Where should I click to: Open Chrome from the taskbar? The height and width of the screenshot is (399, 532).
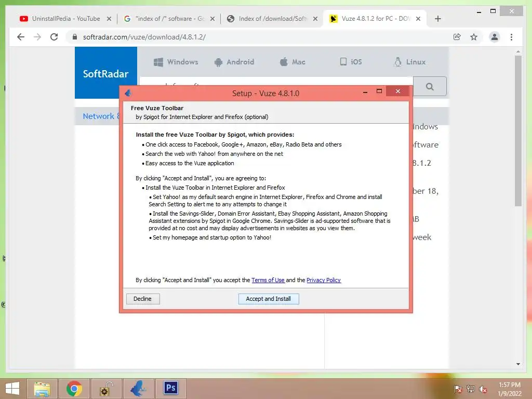74,389
